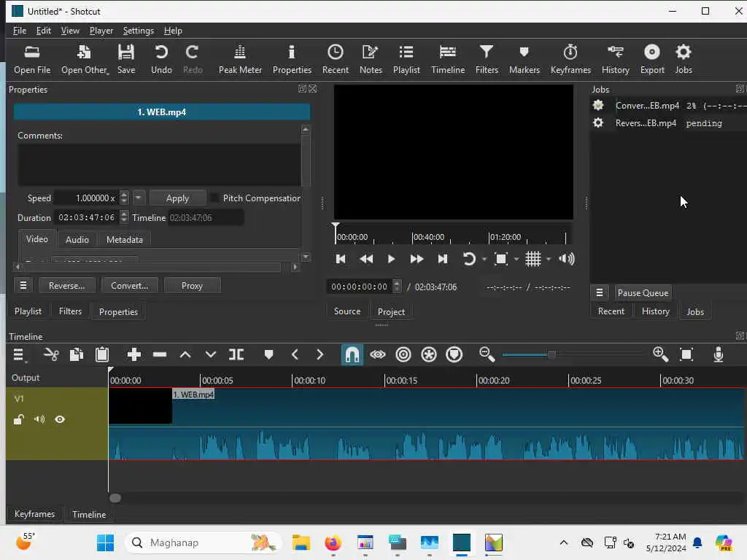Viewport: 747px width, 560px height.
Task: Create a marker with timeline marker icon
Action: pos(268,355)
